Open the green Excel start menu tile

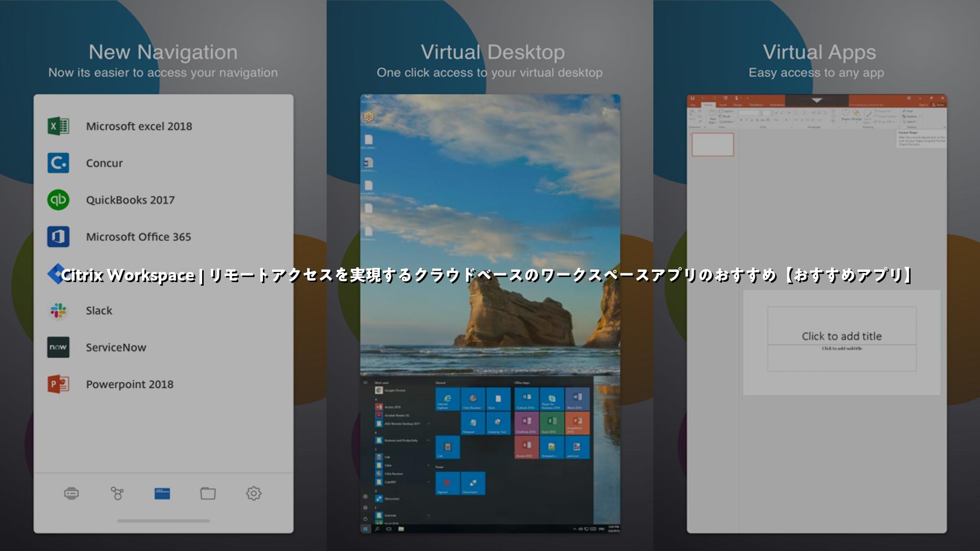(552, 423)
